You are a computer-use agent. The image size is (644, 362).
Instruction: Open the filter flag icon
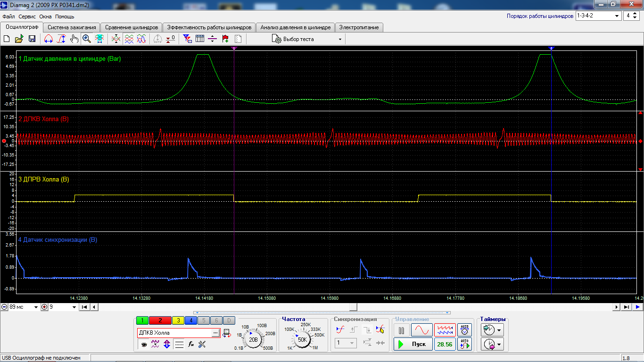click(187, 39)
